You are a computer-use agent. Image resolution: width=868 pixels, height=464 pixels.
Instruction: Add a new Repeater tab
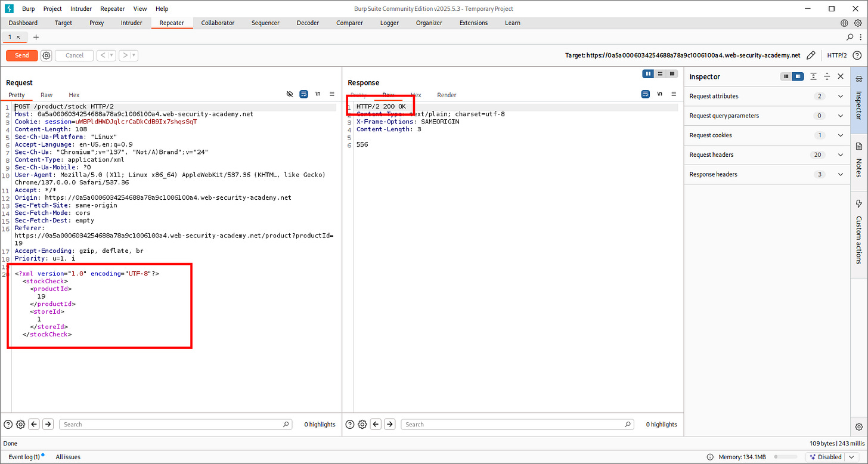[x=36, y=37]
